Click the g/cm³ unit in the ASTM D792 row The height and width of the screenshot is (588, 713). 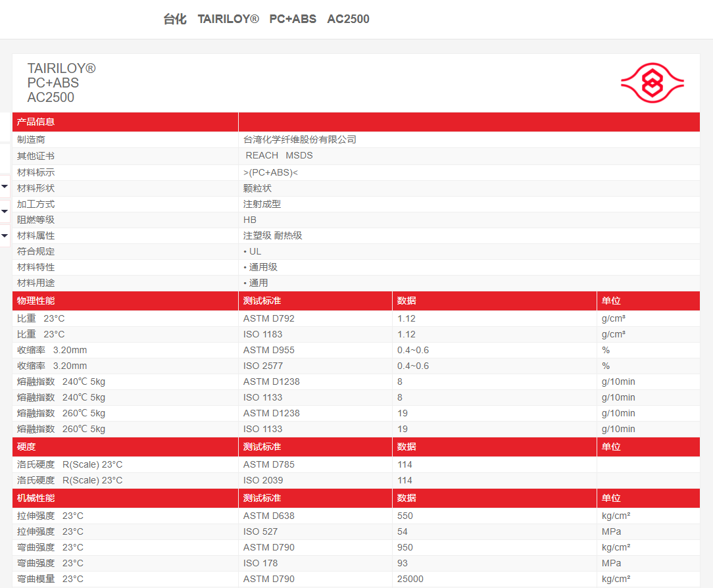tap(614, 318)
